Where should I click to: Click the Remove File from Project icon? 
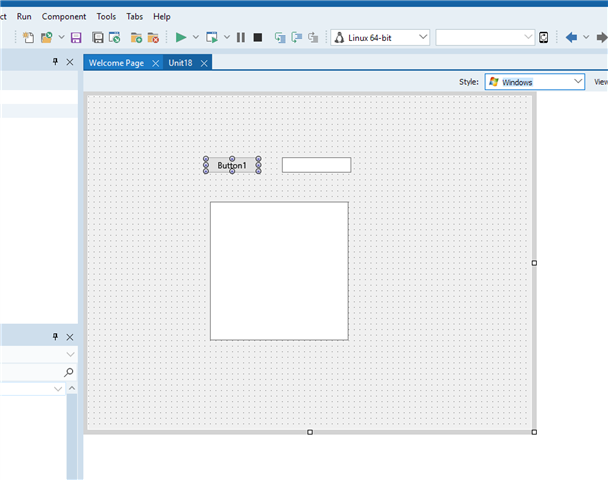(153, 38)
